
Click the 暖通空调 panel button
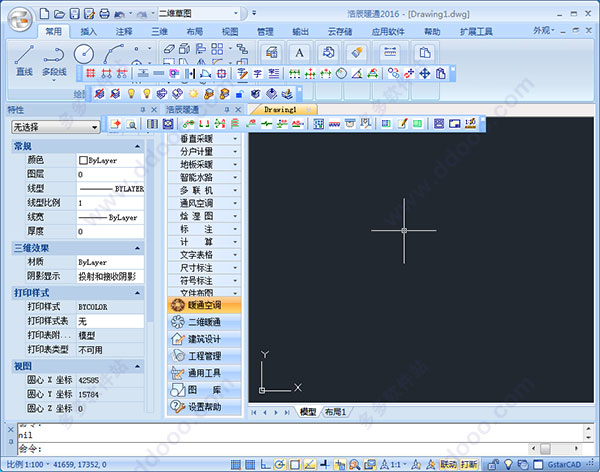(204, 305)
